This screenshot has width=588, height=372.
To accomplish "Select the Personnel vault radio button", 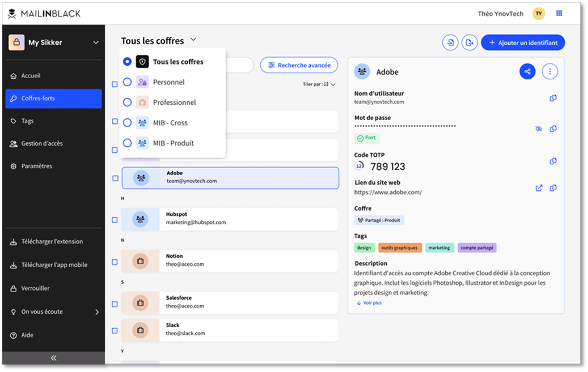I will click(127, 82).
